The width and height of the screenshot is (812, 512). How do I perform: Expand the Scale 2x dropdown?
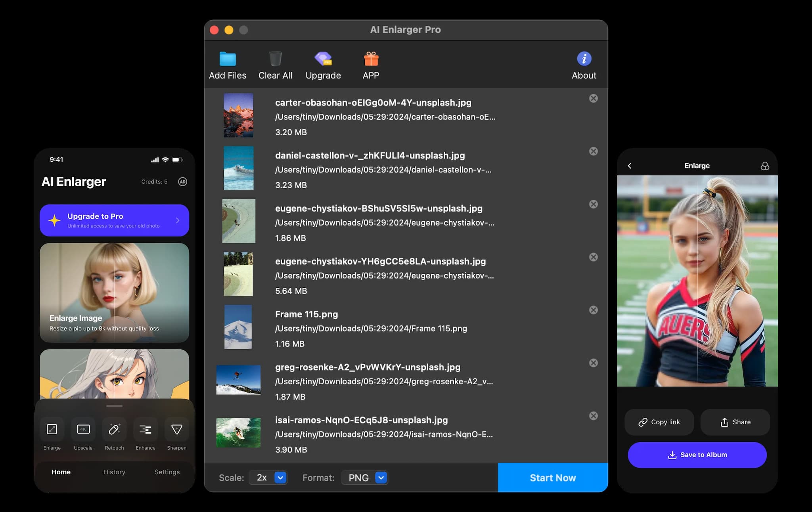tap(282, 478)
